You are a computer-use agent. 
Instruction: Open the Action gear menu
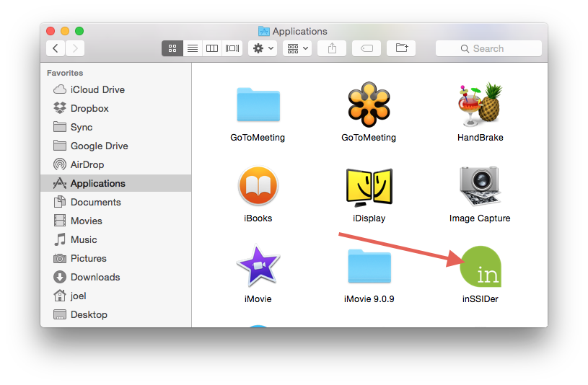click(263, 48)
